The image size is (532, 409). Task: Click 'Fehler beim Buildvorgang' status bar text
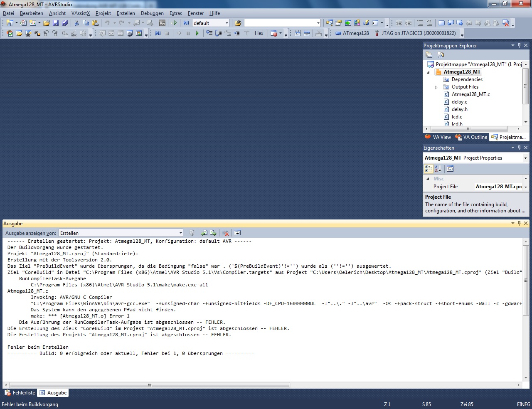(x=30, y=404)
